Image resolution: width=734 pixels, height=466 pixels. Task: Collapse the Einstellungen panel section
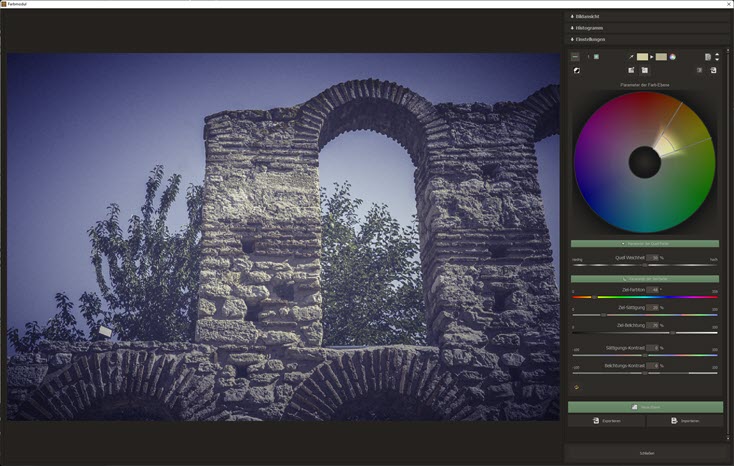tap(646, 39)
